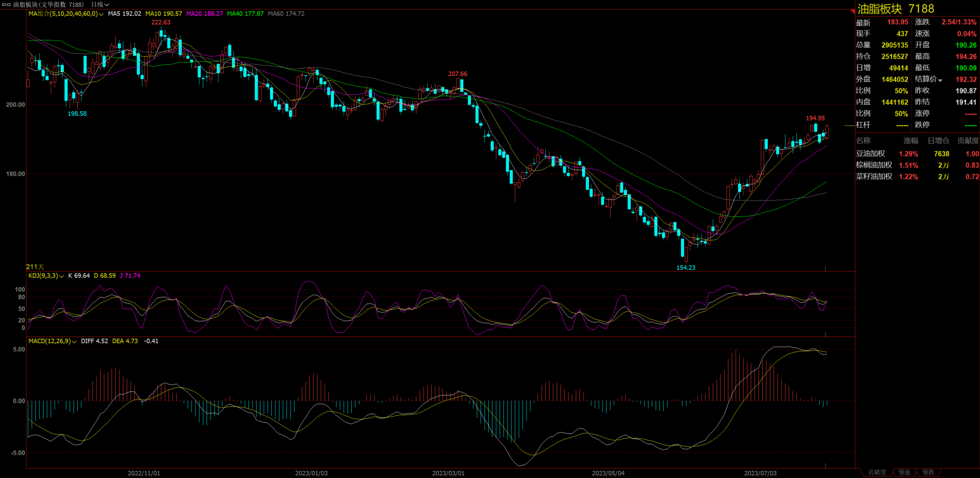Click the 油脂板块 7188 panel title
The width and height of the screenshot is (980, 478).
[x=895, y=9]
